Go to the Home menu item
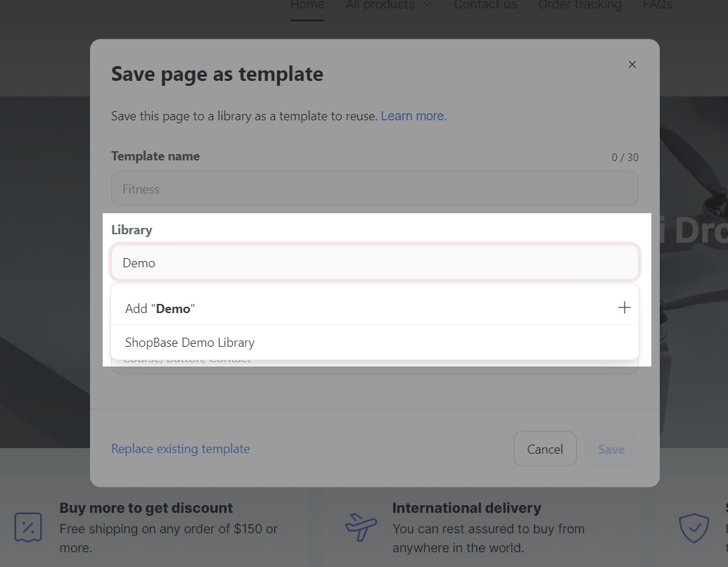728x567 pixels. click(307, 5)
